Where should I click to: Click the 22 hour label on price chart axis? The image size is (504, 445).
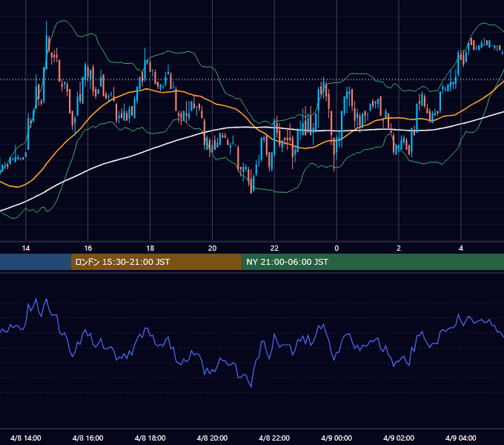[274, 248]
